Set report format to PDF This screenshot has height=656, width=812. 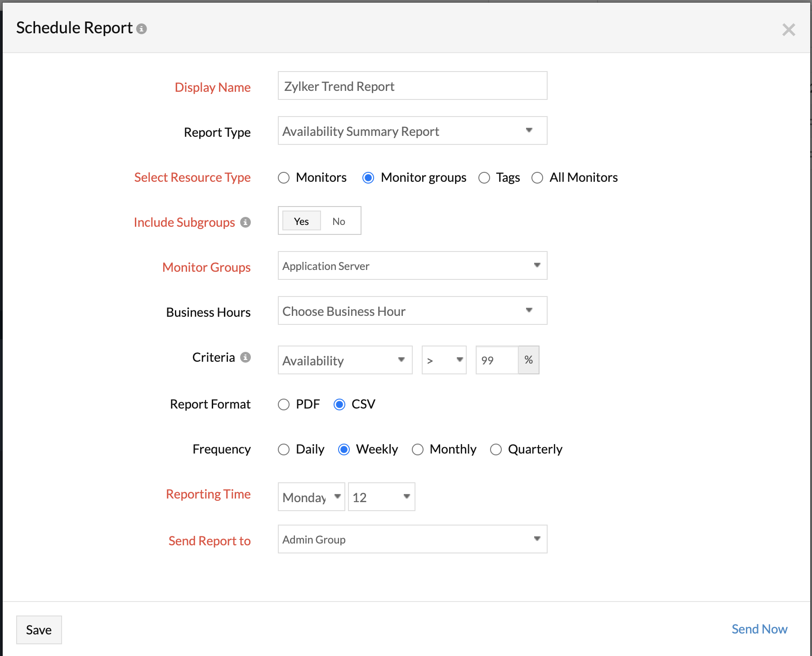click(284, 404)
